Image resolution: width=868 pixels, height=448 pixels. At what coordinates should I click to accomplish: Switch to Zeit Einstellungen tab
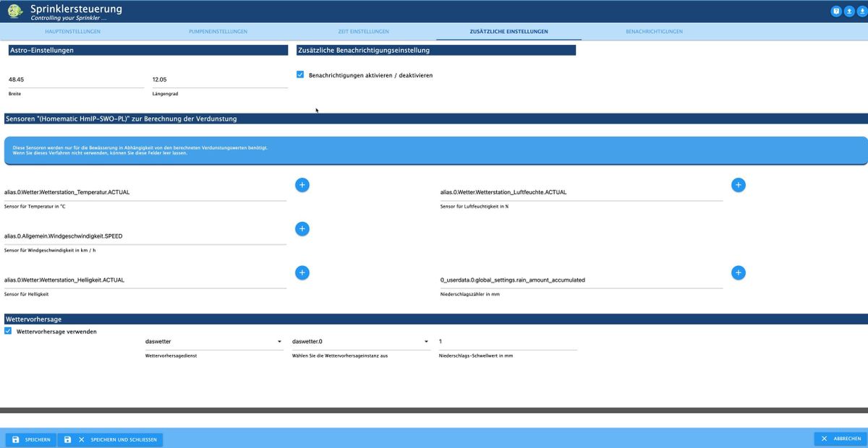363,31
